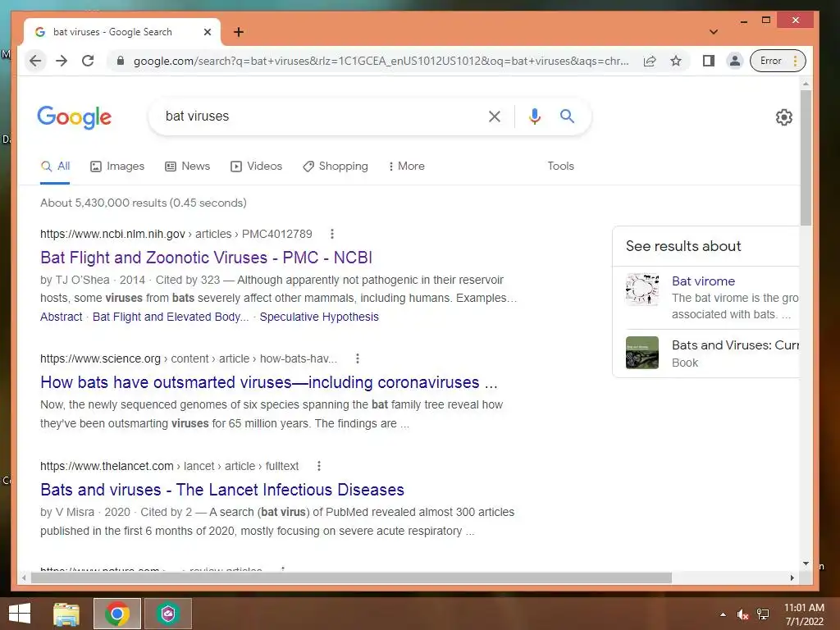Open the network tray icon
The height and width of the screenshot is (630, 840).
tap(763, 614)
